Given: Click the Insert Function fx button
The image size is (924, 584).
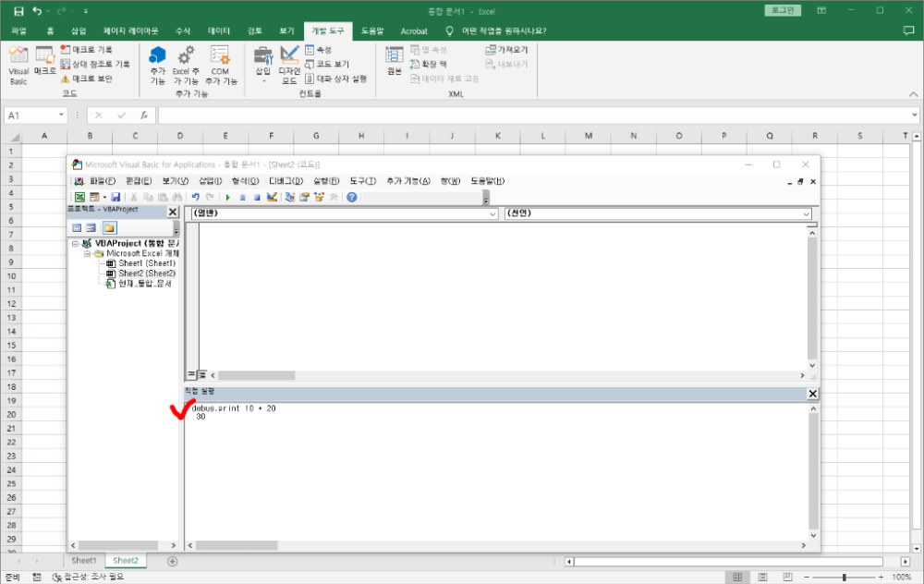Looking at the screenshot, I should coord(144,116).
